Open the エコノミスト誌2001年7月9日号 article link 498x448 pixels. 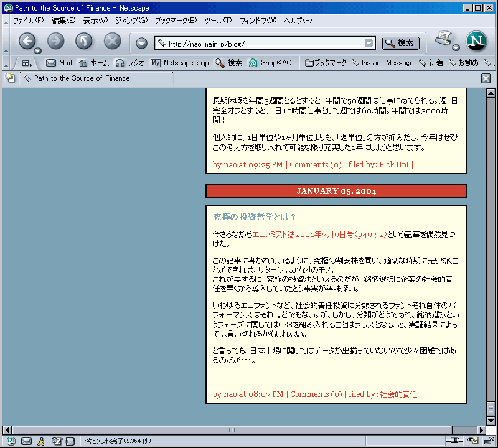[x=319, y=235]
